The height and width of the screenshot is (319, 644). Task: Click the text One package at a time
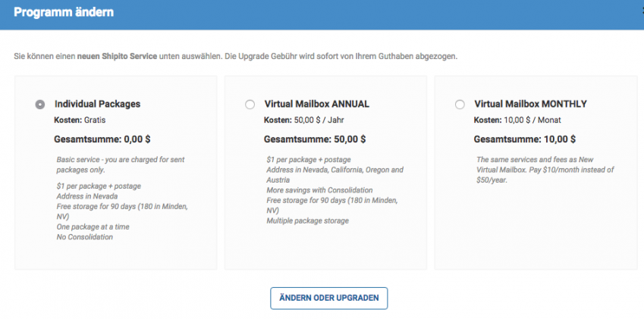(x=93, y=227)
